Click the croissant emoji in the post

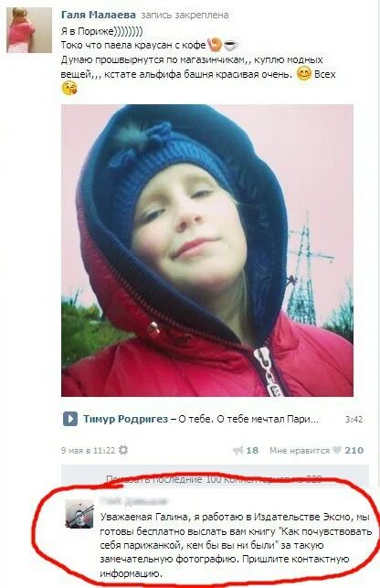(215, 44)
